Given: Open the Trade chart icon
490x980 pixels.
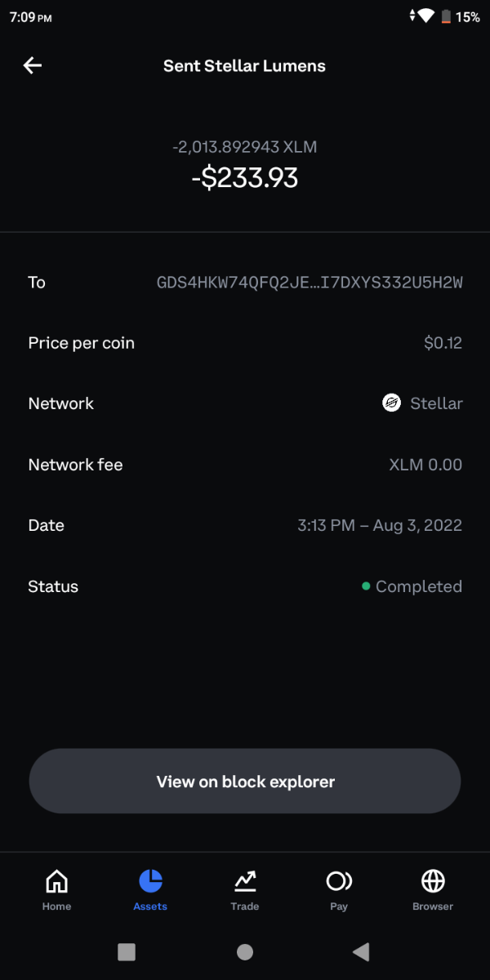Looking at the screenshot, I should click(x=244, y=881).
